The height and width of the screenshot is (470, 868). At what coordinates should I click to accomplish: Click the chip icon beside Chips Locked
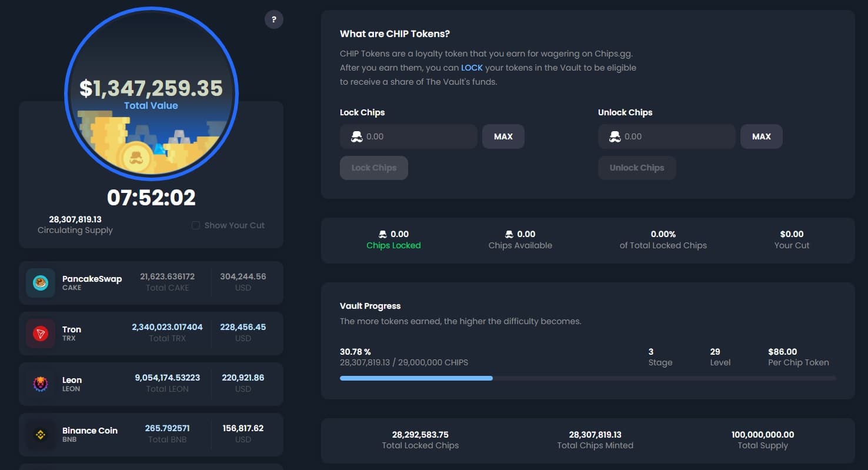(x=383, y=234)
